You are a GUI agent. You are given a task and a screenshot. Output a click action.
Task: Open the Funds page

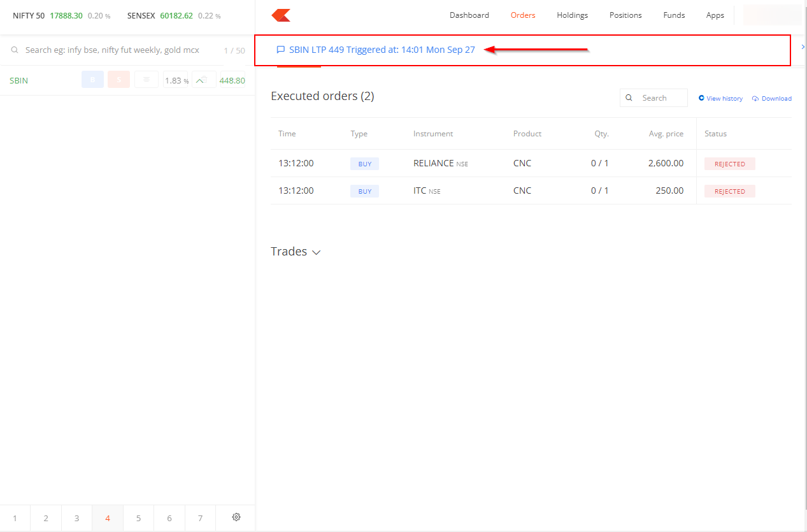[674, 15]
